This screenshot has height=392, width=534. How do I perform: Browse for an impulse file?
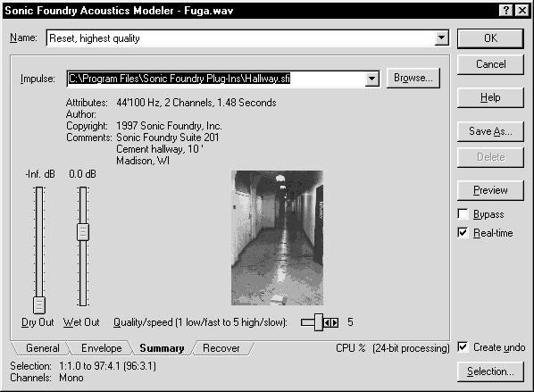413,78
